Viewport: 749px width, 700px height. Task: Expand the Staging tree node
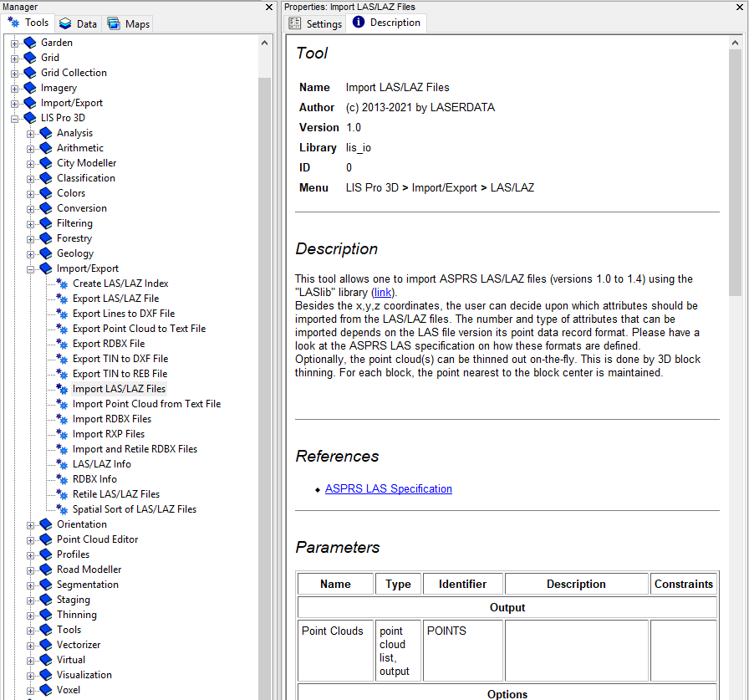tap(31, 600)
